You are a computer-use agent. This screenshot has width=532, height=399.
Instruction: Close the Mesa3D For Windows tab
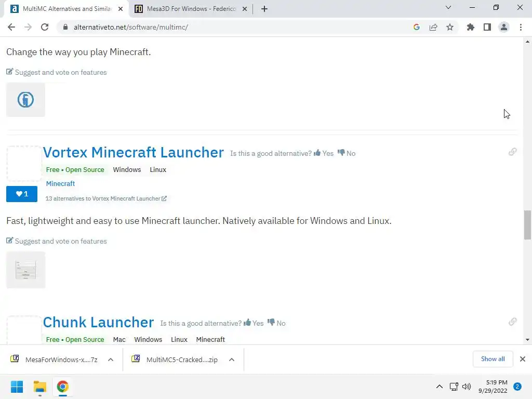tap(245, 9)
